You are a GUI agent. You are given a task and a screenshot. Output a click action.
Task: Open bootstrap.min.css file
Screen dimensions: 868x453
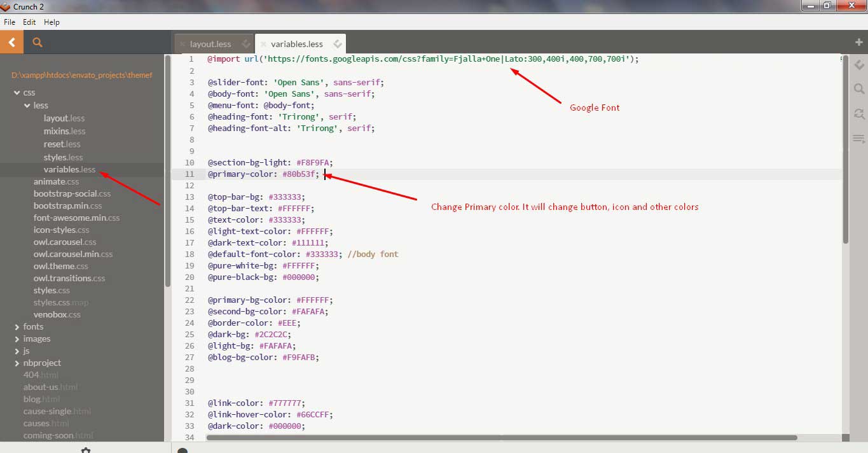coord(67,206)
